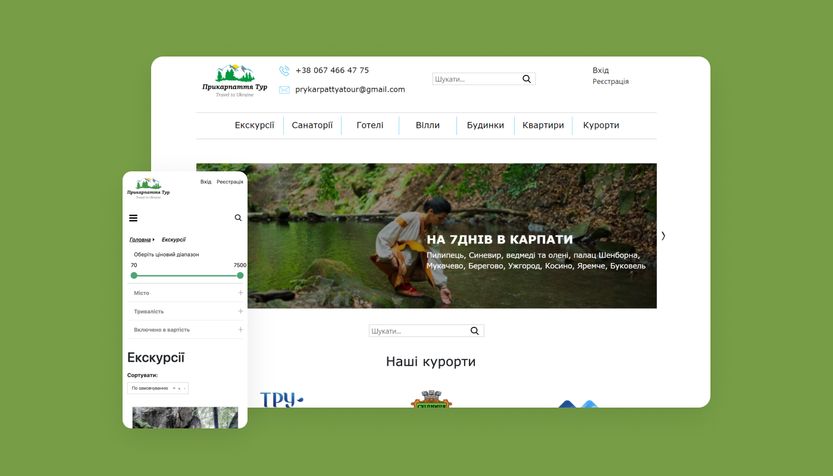Expand the Місто filter
Viewport: 833px width, 476px height.
pyautogui.click(x=241, y=293)
